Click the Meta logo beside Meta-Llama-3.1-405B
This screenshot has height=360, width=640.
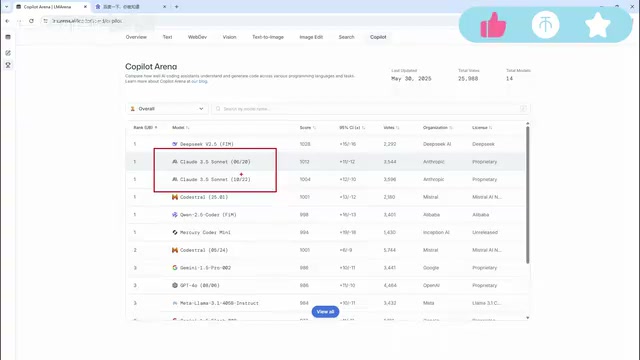[175, 303]
